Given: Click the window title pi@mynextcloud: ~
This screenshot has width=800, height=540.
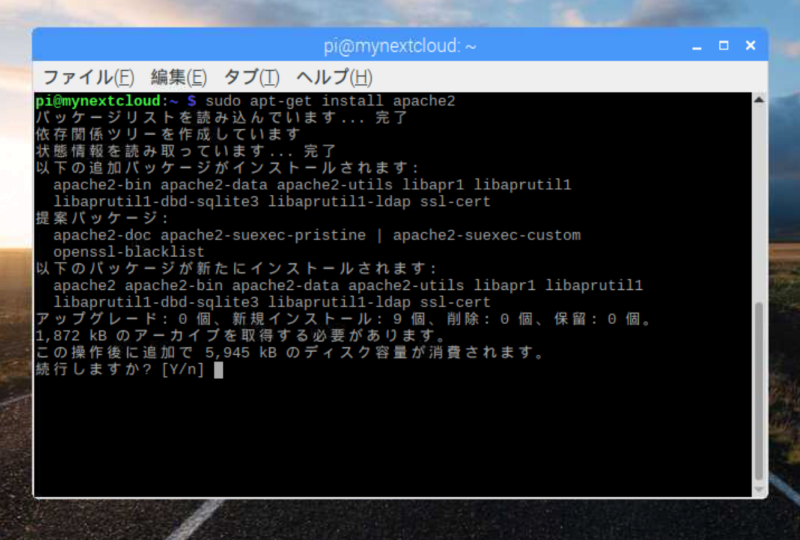Looking at the screenshot, I should pos(400,46).
